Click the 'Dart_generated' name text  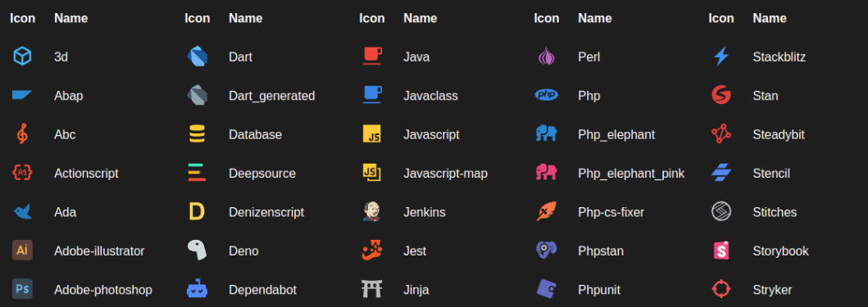272,96
